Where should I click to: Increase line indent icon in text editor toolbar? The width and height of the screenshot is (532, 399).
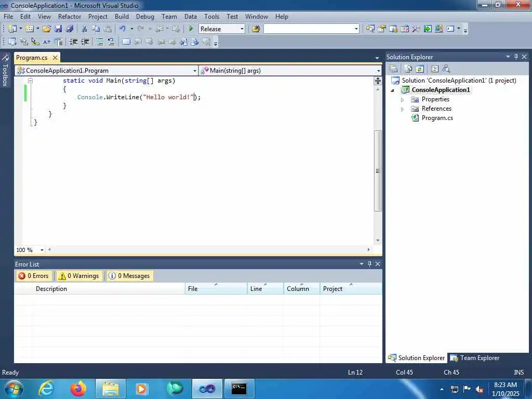coord(85,42)
